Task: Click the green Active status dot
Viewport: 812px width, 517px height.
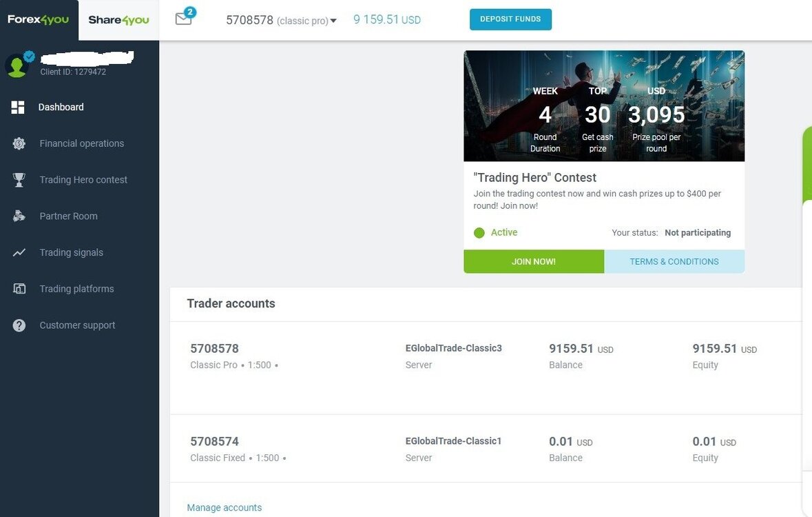Action: [479, 233]
